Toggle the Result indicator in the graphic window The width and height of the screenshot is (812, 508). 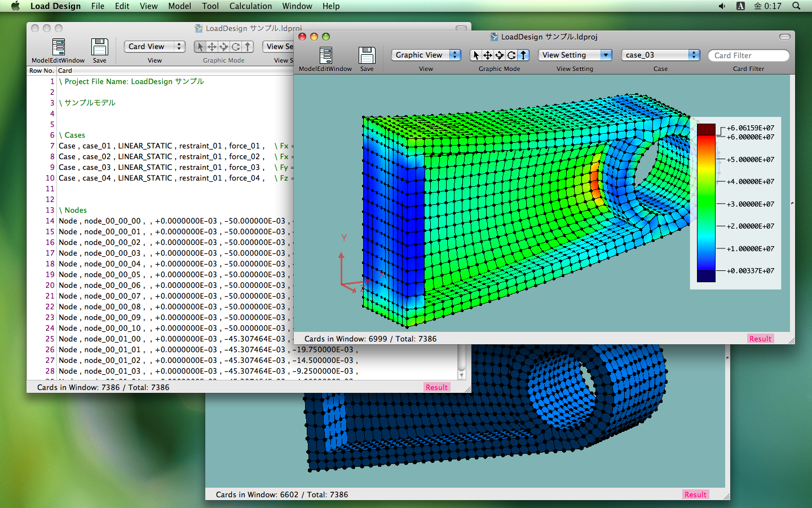(760, 339)
